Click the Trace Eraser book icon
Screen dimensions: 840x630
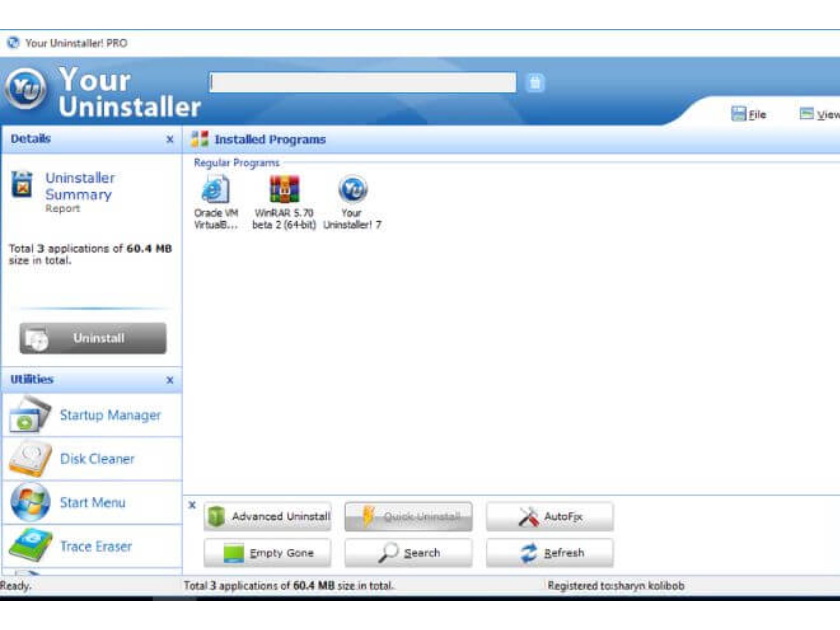[30, 545]
